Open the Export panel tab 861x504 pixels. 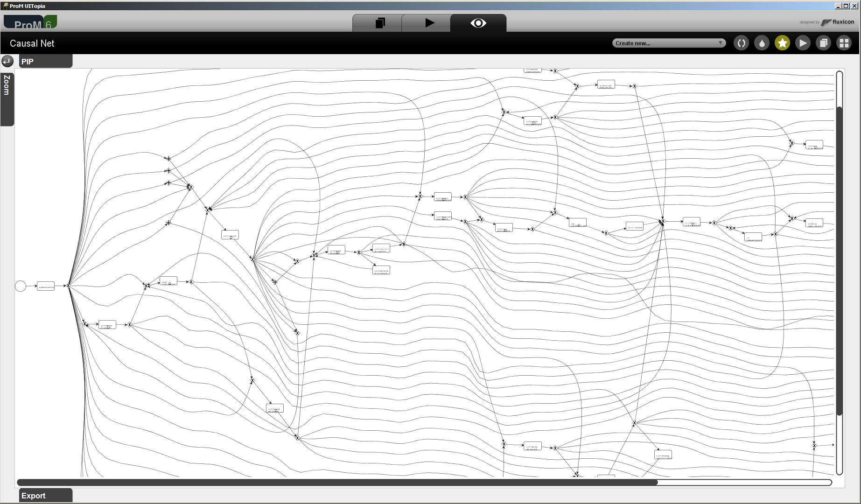pos(46,495)
